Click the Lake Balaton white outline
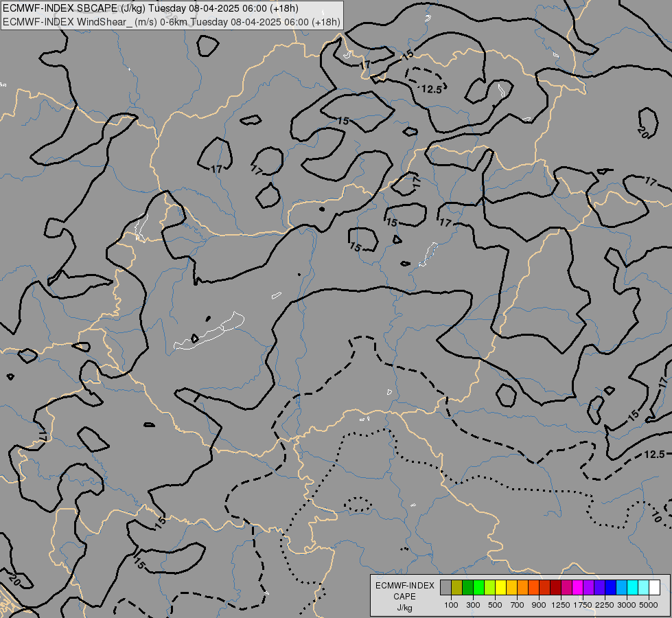672x618 pixels. coord(209,332)
